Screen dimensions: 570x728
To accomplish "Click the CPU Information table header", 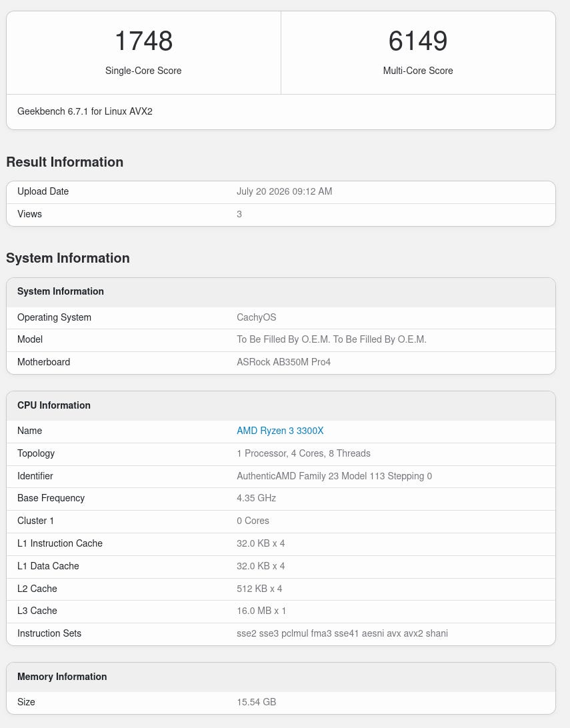I will click(281, 405).
